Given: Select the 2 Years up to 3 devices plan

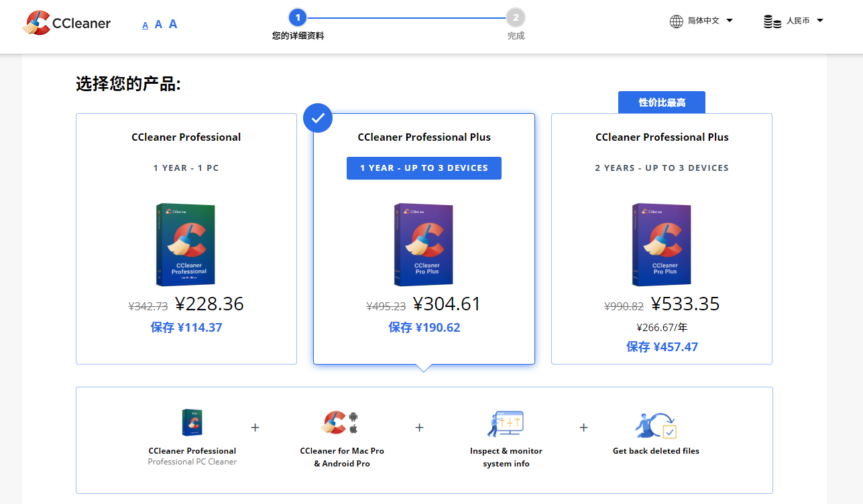Looking at the screenshot, I should (662, 239).
